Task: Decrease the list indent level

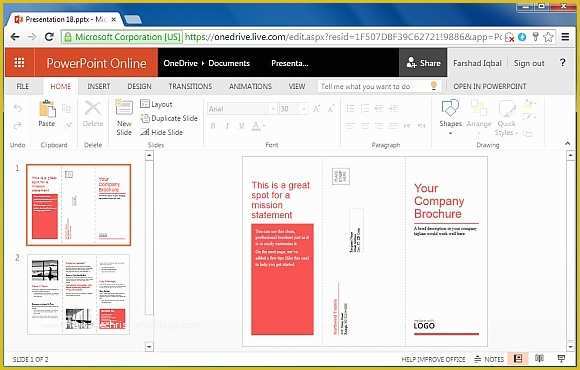Action: click(379, 108)
